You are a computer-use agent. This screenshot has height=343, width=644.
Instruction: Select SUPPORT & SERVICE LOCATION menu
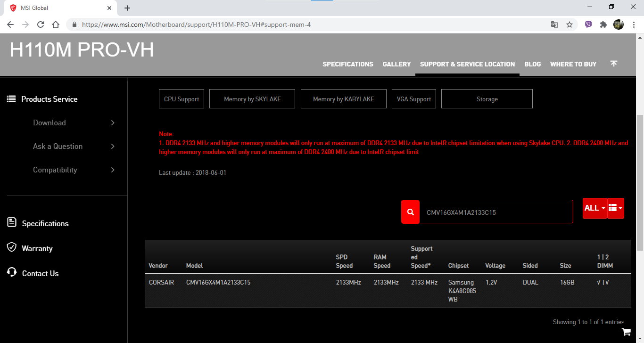pyautogui.click(x=467, y=64)
